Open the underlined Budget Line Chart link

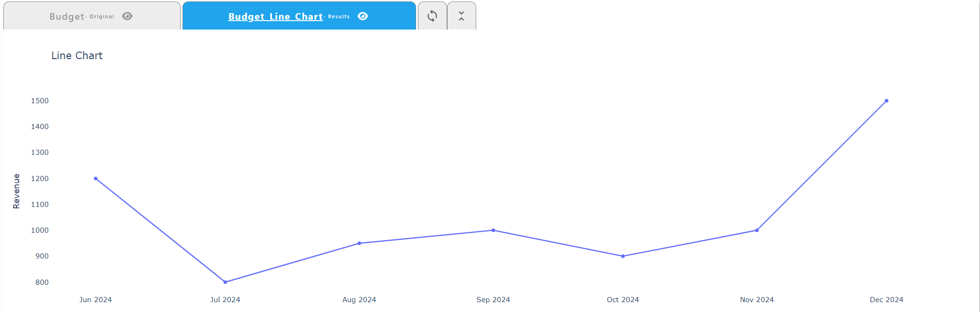pos(275,16)
